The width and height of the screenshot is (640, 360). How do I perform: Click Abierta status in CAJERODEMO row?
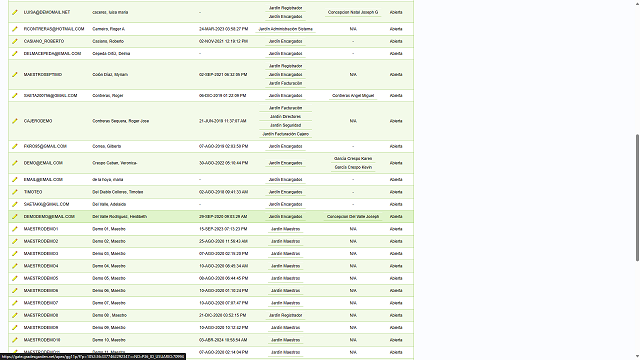(396, 121)
